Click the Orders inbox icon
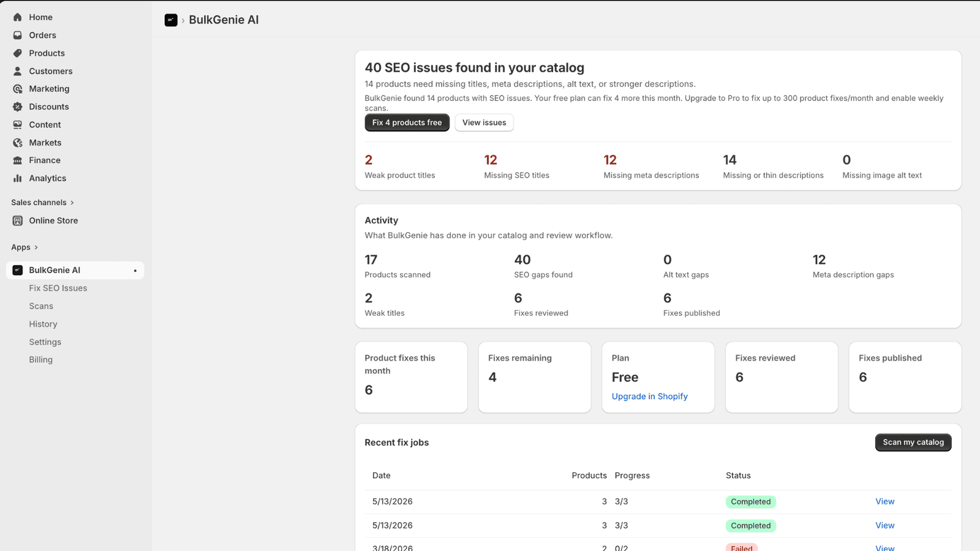The height and width of the screenshot is (551, 980). point(18,35)
